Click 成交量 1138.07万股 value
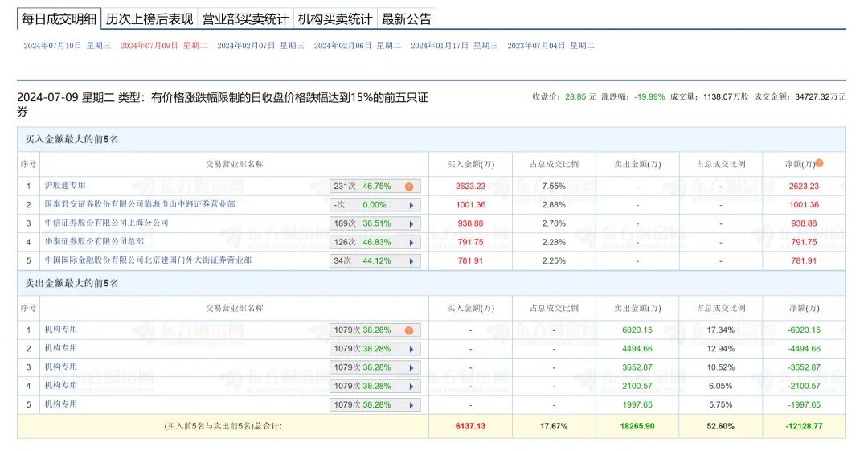 (x=726, y=96)
